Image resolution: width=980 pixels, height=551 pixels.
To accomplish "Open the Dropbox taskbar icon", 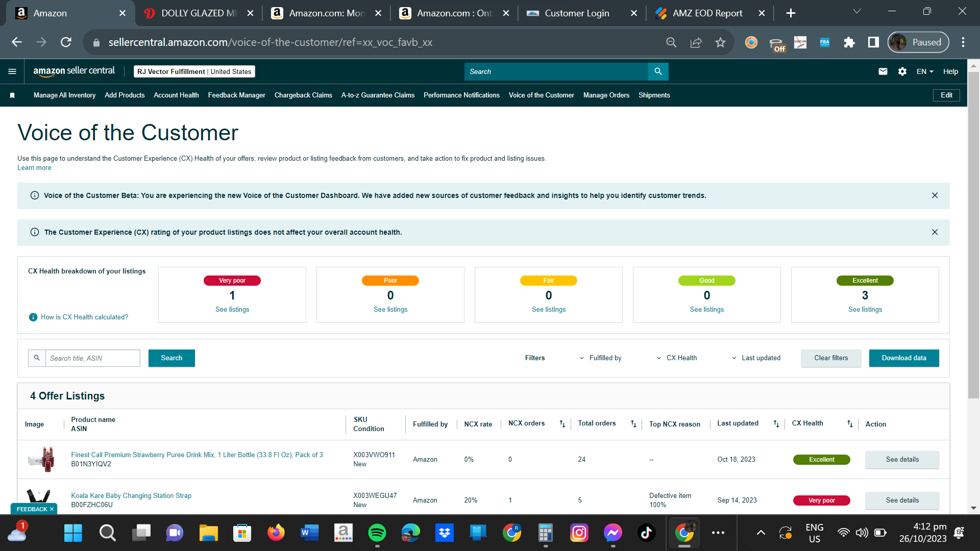I will click(x=445, y=533).
